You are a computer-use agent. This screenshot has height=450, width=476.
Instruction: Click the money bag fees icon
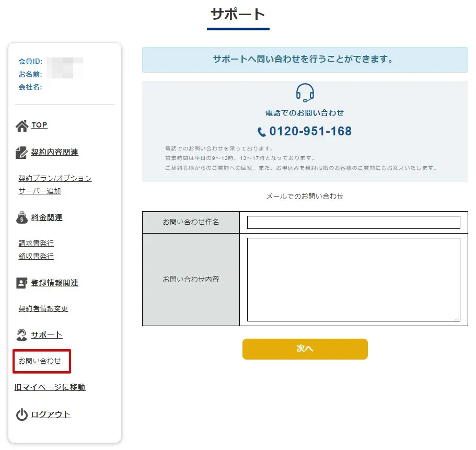21,218
